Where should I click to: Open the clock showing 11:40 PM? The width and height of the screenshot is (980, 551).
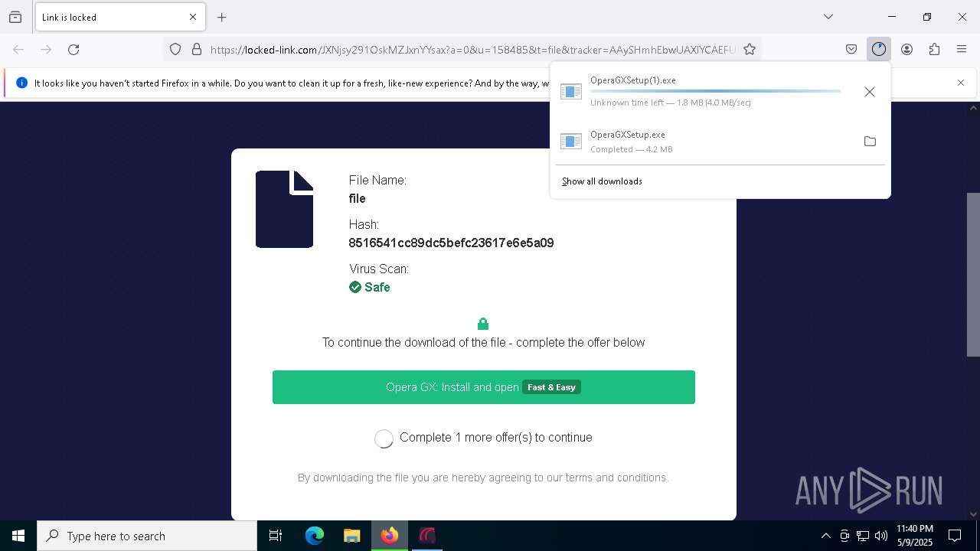click(915, 536)
